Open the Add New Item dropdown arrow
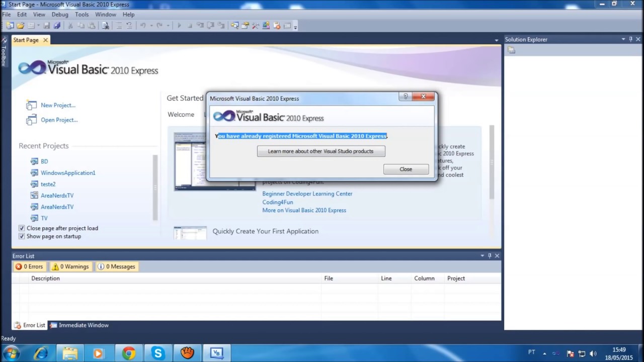This screenshot has height=362, width=644. (38, 26)
